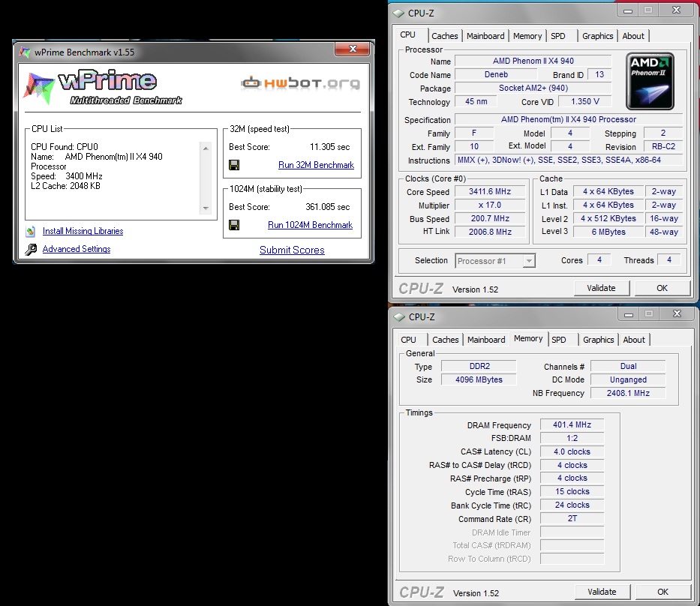Image resolution: width=700 pixels, height=606 pixels.
Task: Click CPU List scrollbar up arrow
Action: point(206,148)
